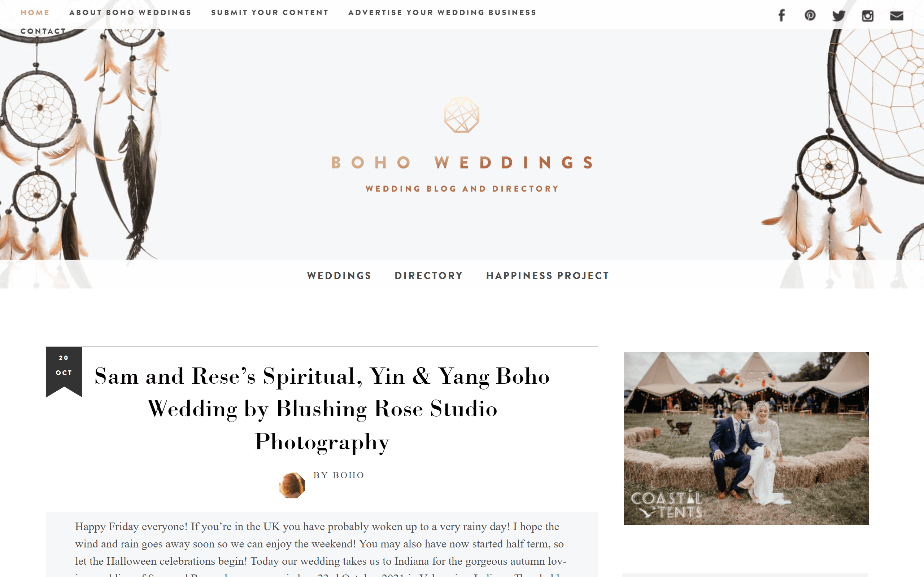The image size is (924, 577).
Task: Open the Instagram camera icon
Action: point(867,16)
